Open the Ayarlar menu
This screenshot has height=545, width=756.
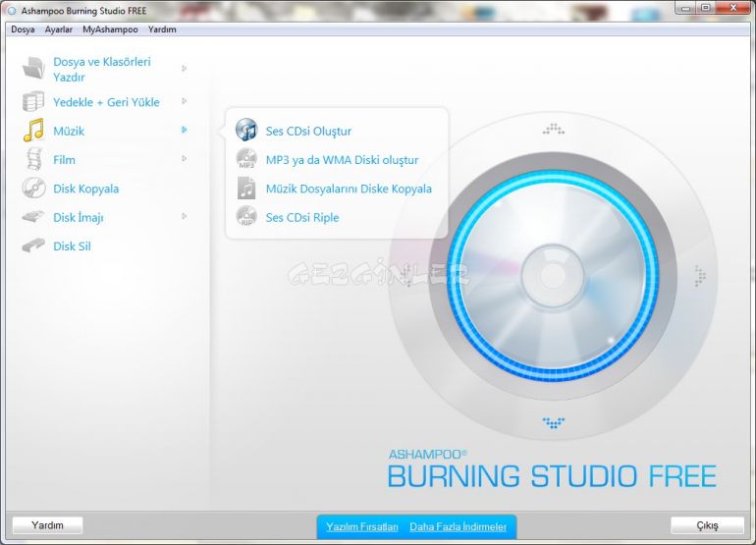(x=58, y=29)
